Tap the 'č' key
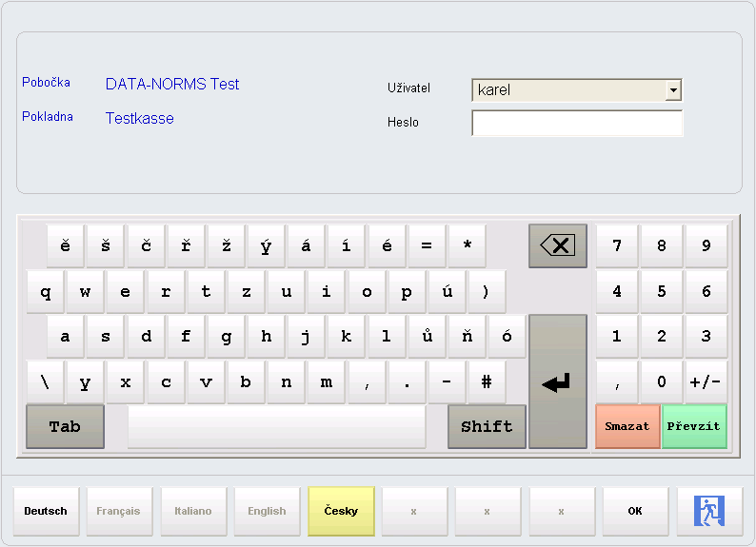 [x=146, y=245]
